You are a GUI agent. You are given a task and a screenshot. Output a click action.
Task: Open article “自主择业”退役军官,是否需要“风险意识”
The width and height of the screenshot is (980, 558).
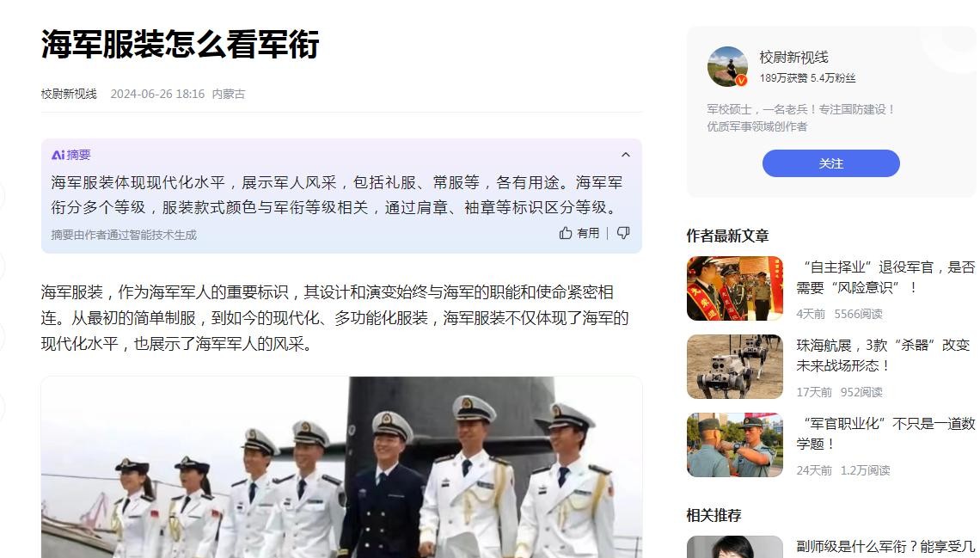click(885, 277)
